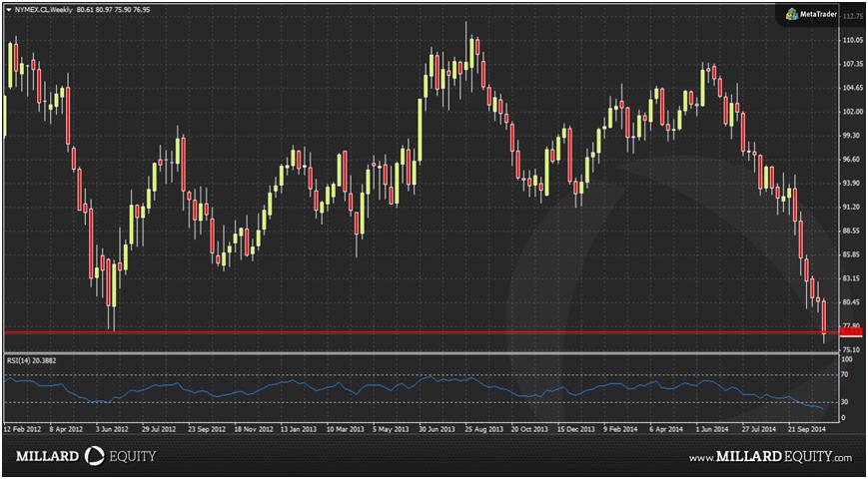This screenshot has width=868, height=479.
Task: Click the 110.05 price label
Action: (x=852, y=40)
